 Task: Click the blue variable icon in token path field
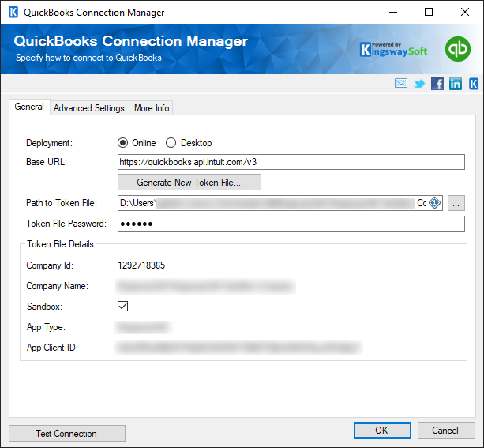[434, 203]
